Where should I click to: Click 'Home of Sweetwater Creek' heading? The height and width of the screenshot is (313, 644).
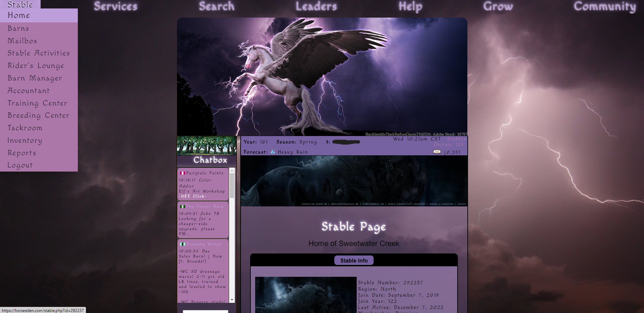[354, 244]
